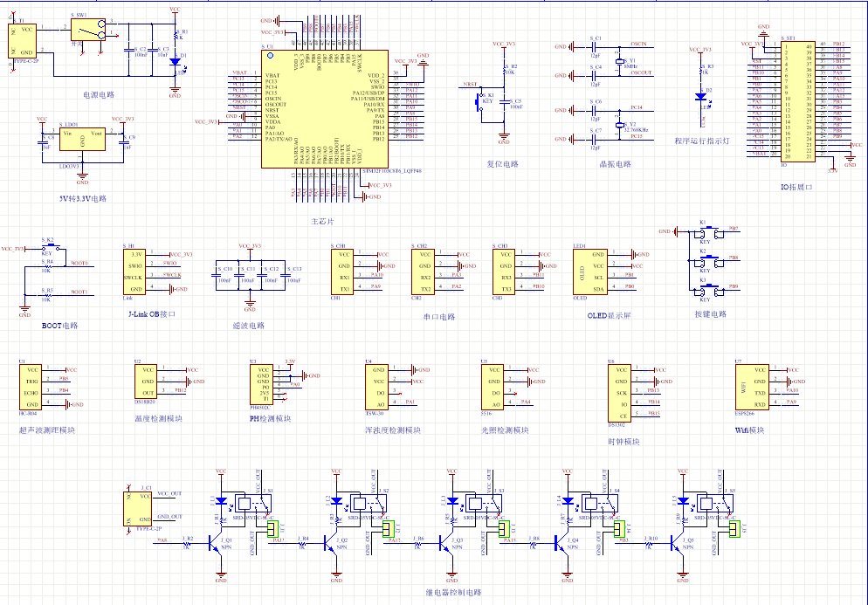Click the S_C5 100nF reset capacitor

point(505,102)
